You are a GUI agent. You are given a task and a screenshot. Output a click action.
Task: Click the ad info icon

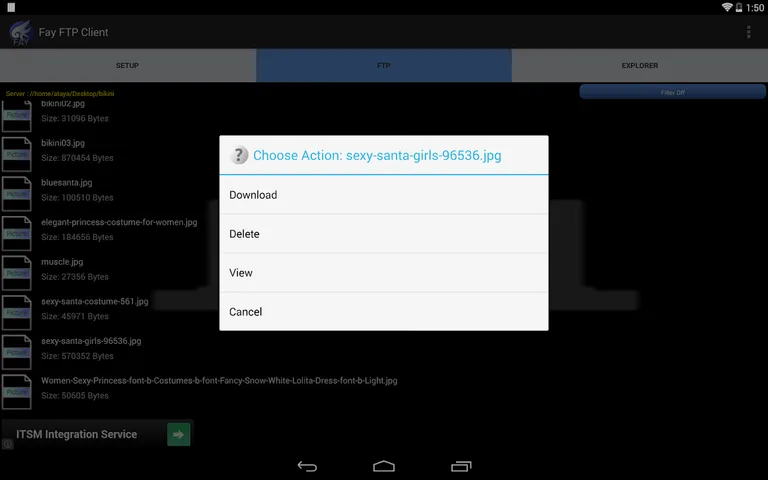click(x=7, y=444)
